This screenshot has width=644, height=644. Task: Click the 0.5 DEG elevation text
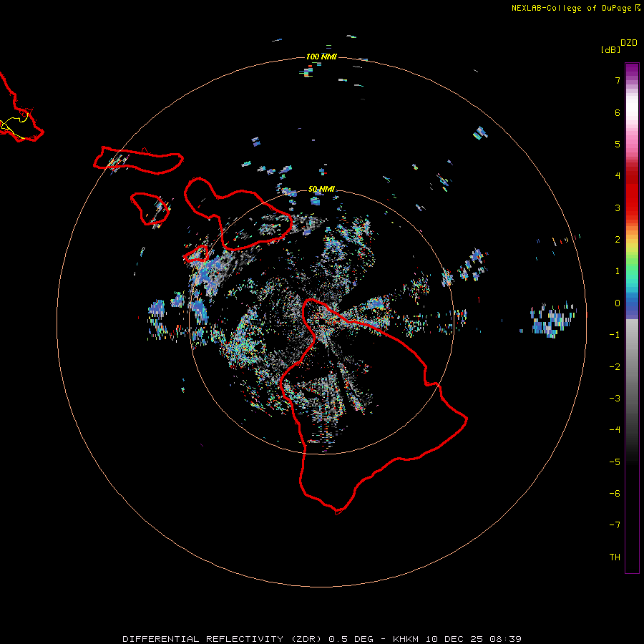tap(351, 639)
